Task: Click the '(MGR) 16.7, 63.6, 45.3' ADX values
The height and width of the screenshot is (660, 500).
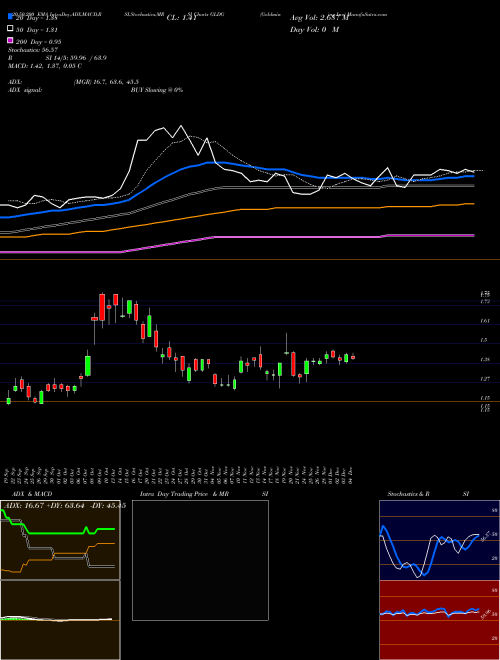Action: coord(106,82)
